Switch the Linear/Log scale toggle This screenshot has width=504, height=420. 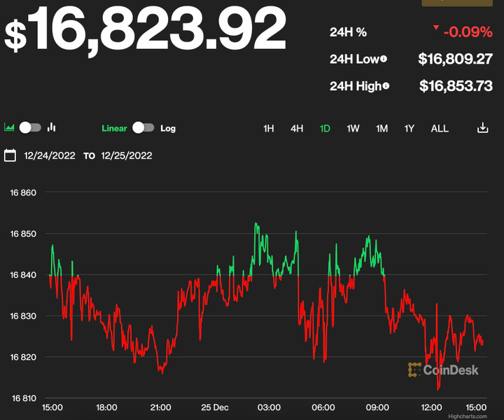(x=143, y=128)
